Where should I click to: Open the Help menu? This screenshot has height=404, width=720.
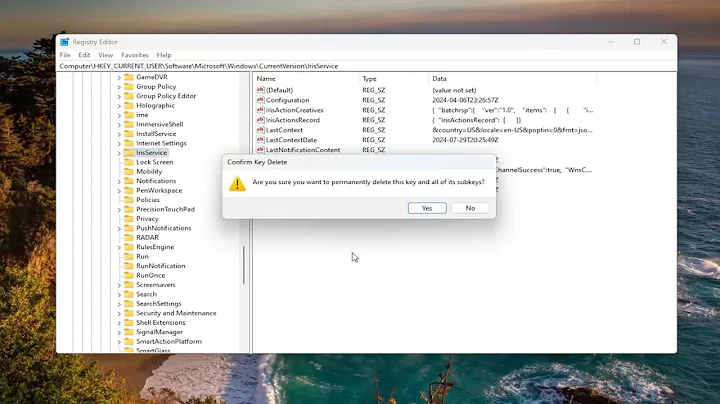(163, 55)
